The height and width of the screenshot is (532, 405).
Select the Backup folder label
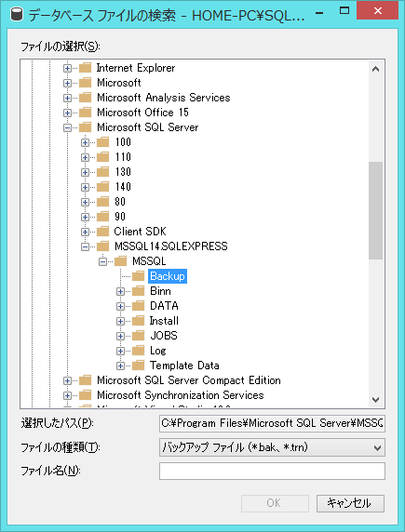pyautogui.click(x=168, y=276)
